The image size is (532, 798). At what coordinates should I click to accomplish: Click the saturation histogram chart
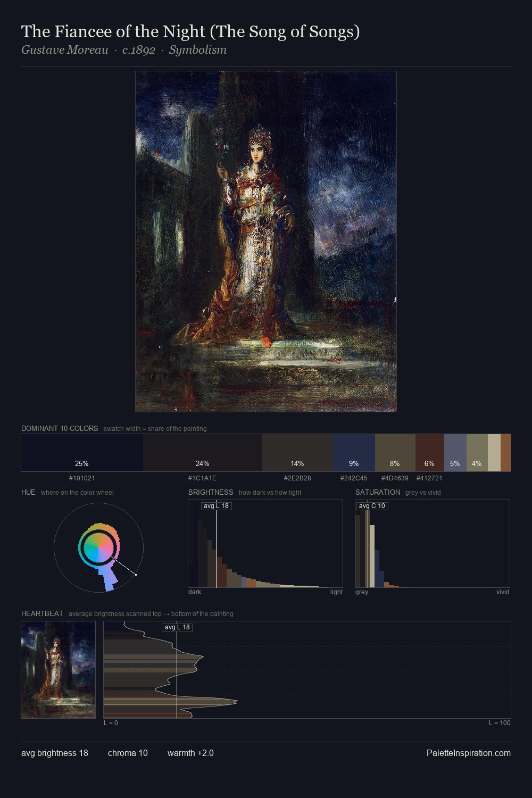click(433, 544)
